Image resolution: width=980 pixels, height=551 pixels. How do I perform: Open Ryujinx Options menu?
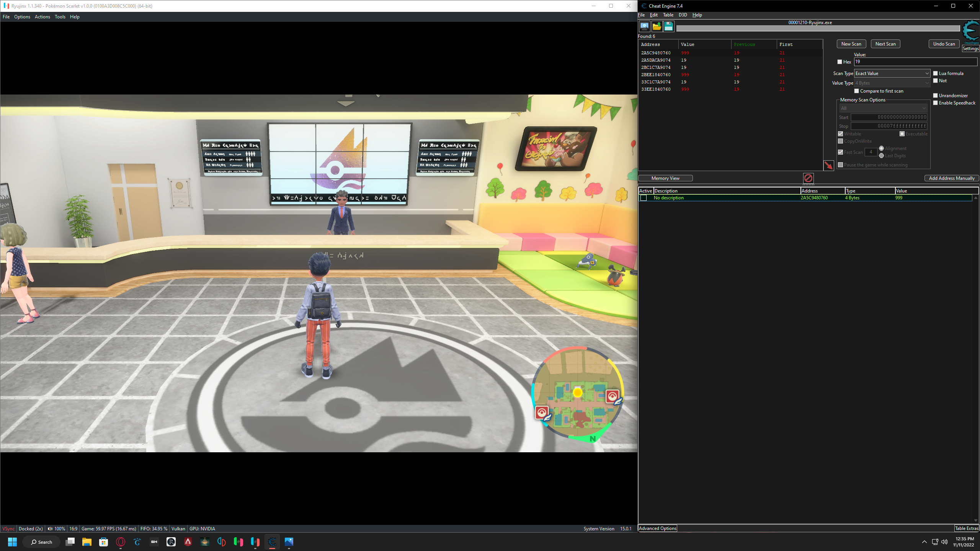coord(22,17)
